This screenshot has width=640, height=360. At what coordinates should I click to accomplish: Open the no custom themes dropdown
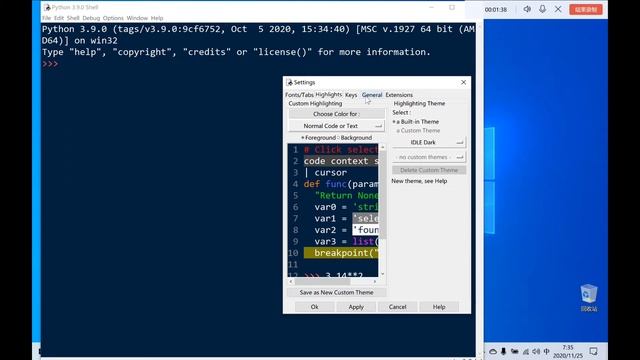(x=429, y=157)
